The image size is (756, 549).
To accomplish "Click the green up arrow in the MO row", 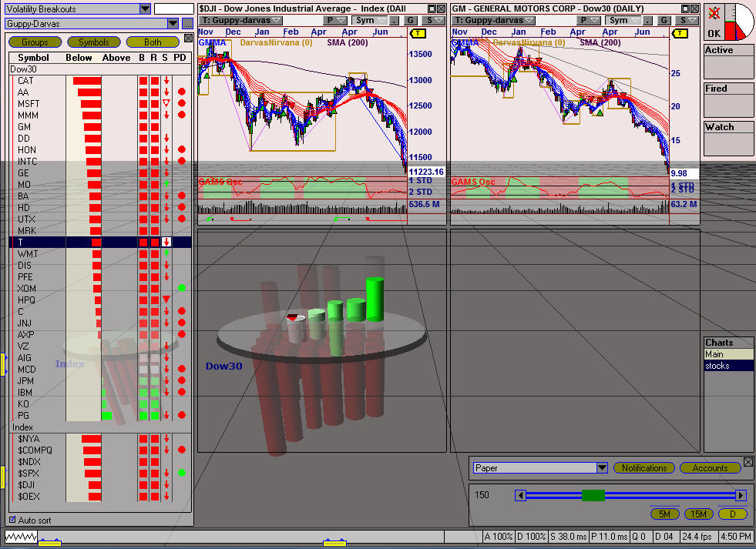I will point(166,184).
